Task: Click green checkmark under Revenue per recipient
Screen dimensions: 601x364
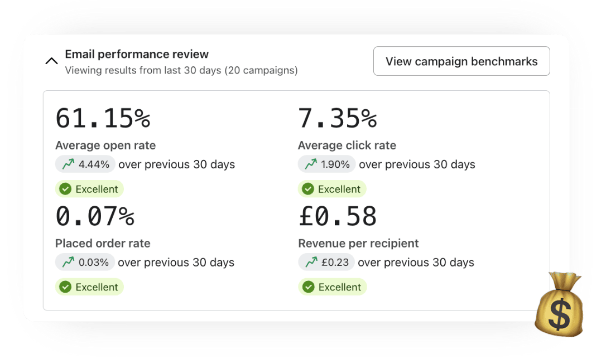Action: coord(308,287)
